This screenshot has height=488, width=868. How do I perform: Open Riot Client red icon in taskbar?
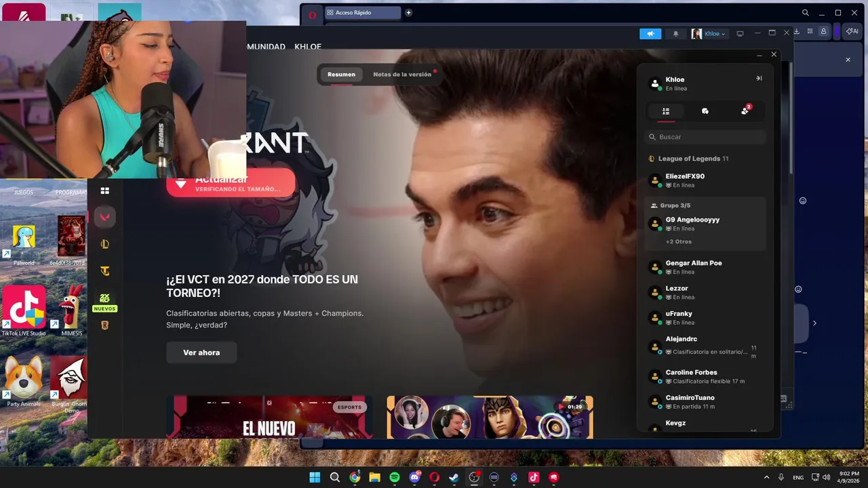[554, 477]
